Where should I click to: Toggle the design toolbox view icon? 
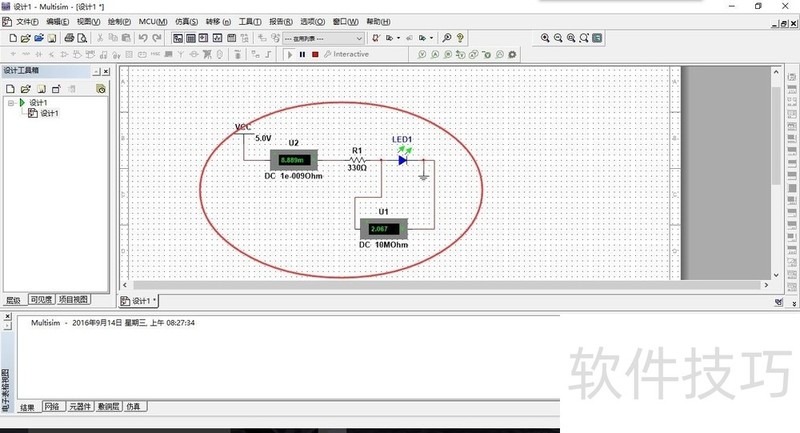tap(178, 38)
